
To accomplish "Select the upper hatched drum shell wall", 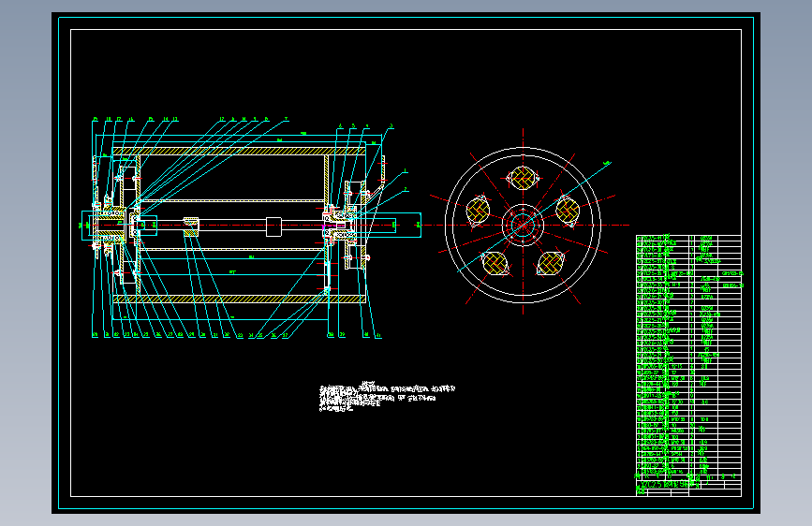I will pos(239,151).
